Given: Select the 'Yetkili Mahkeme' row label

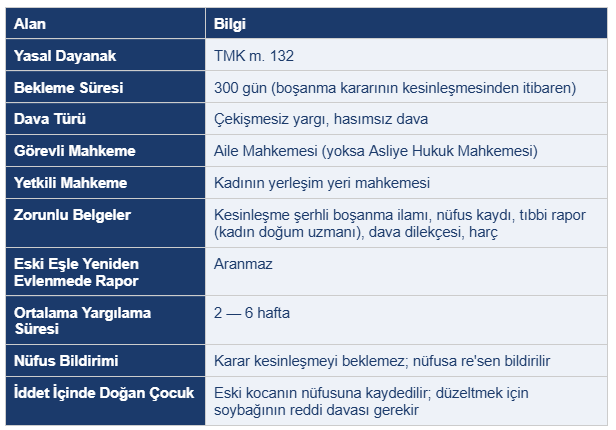Looking at the screenshot, I should [70, 183].
